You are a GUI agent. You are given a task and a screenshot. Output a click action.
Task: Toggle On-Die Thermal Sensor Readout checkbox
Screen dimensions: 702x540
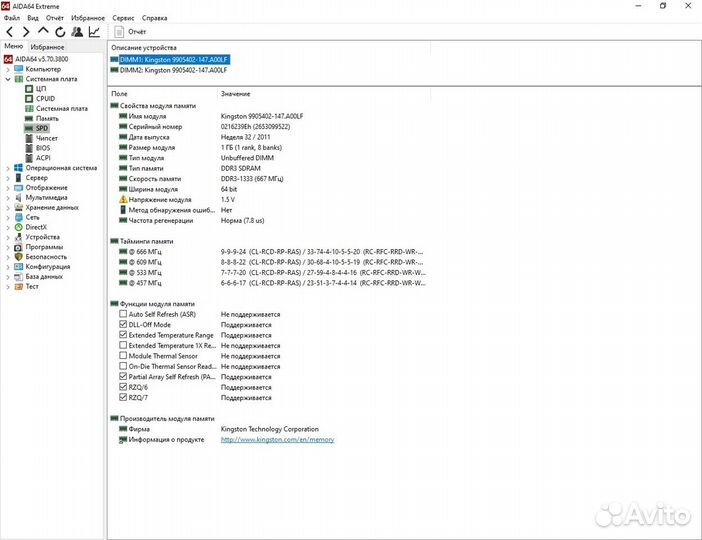[x=123, y=366]
